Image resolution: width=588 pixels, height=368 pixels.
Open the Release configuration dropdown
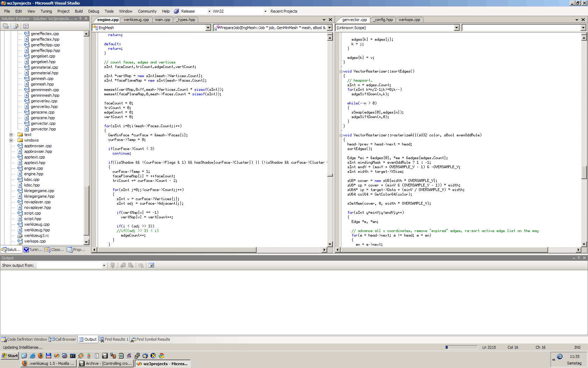[209, 11]
